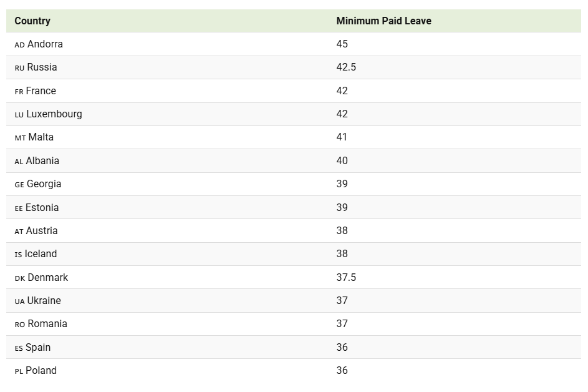This screenshot has height=392, width=588.
Task: Select the Estonia country name
Action: pos(42,208)
